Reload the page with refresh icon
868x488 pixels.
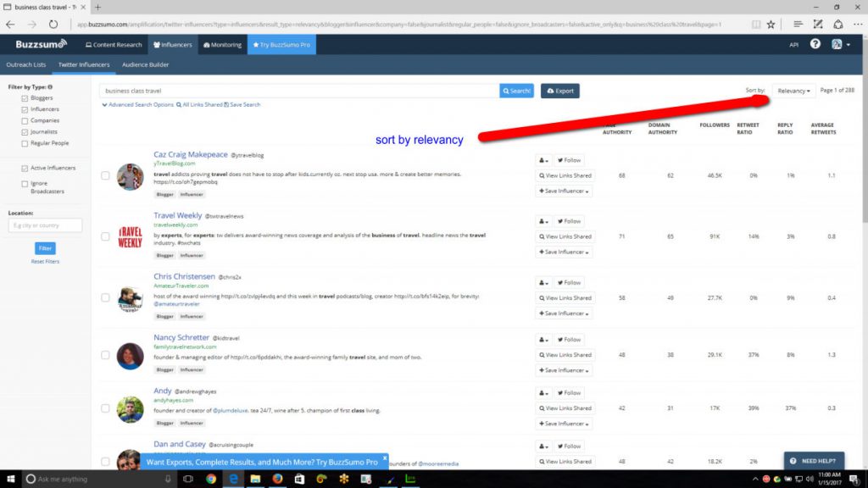(53, 25)
